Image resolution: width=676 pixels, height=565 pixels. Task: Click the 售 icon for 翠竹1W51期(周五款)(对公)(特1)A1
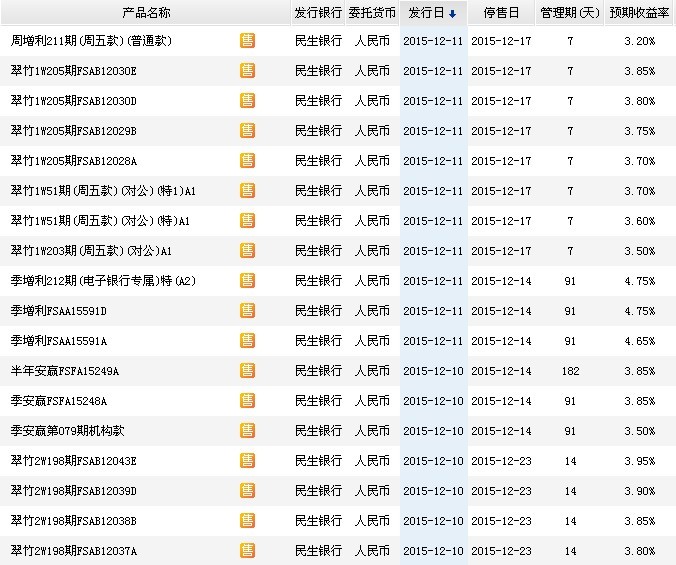pos(247,190)
